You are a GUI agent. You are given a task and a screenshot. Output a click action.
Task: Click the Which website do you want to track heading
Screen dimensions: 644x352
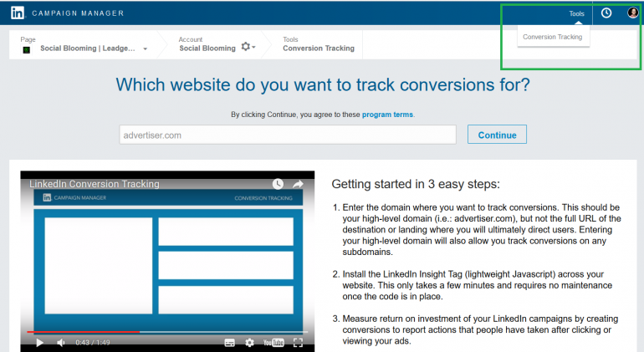[x=323, y=85]
